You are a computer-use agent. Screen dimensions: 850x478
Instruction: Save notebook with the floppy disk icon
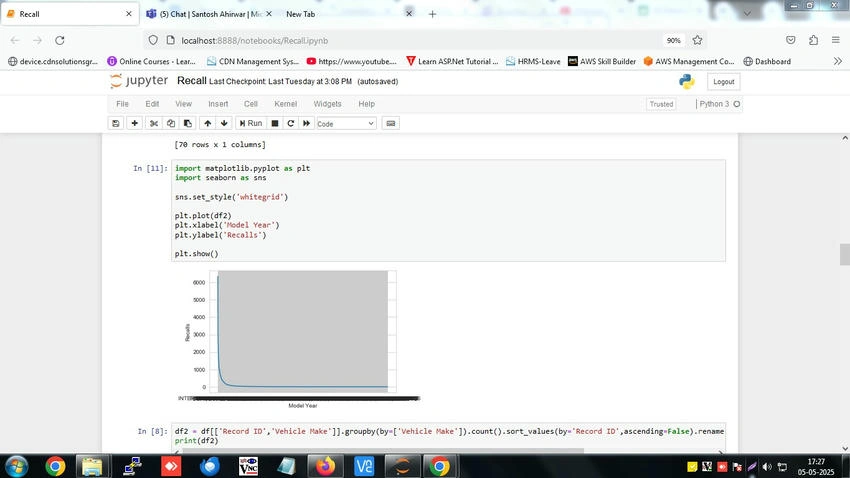click(115, 124)
